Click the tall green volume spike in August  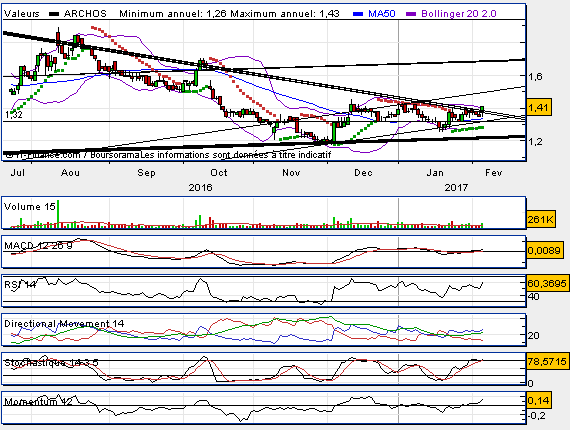point(58,214)
